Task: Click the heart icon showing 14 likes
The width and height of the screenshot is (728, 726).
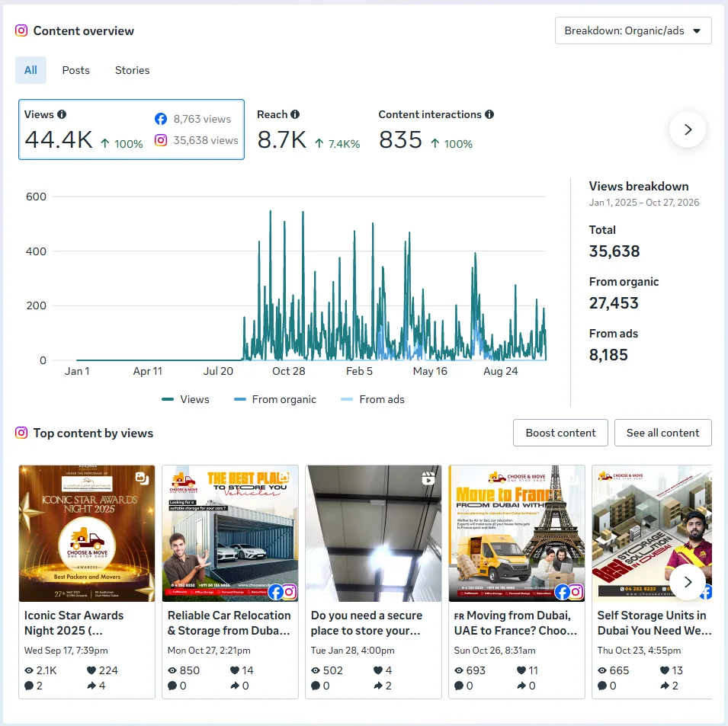Action: pos(235,670)
